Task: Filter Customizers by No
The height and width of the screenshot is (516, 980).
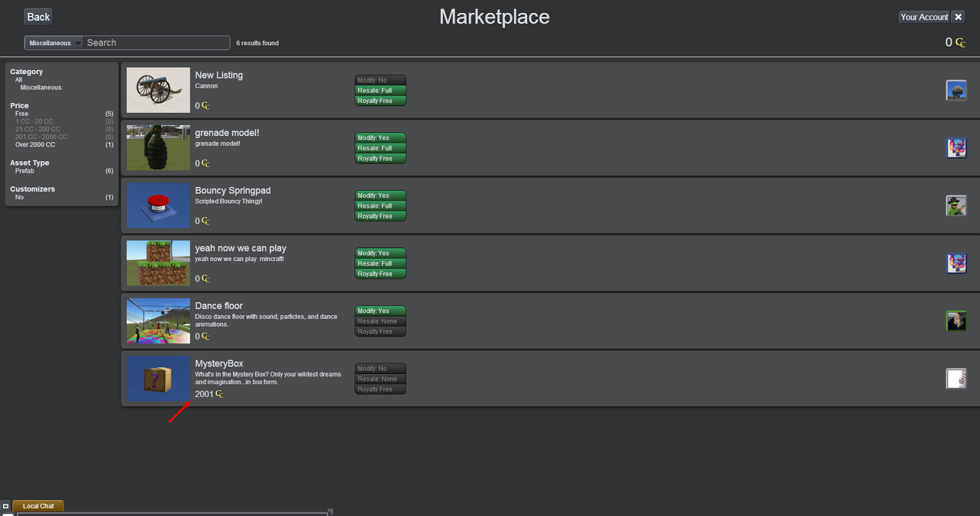Action: point(20,197)
